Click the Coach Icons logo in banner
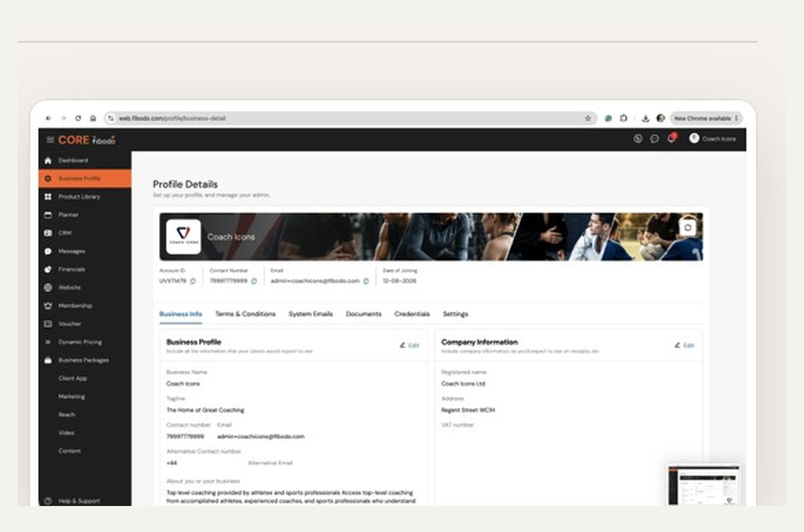 coord(183,236)
